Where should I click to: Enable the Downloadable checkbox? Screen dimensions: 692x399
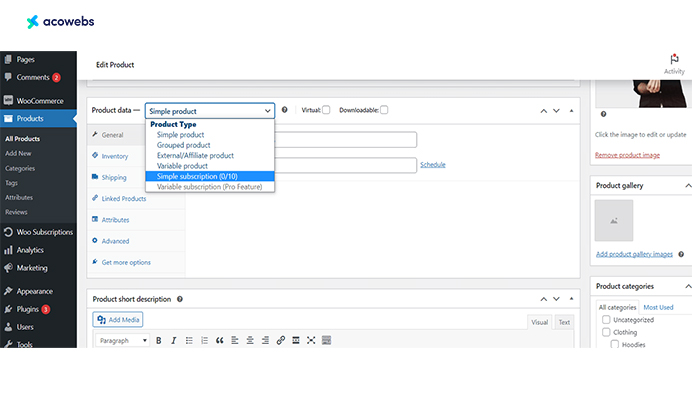pos(384,110)
